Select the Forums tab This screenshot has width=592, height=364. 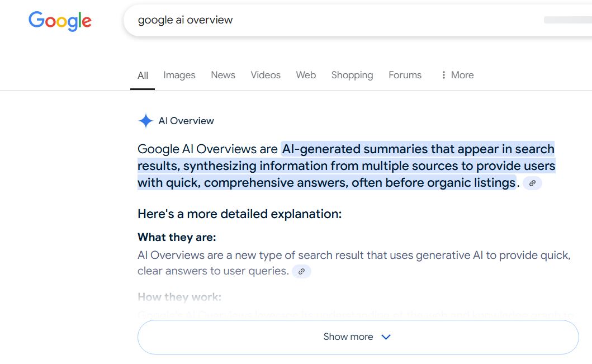point(405,75)
